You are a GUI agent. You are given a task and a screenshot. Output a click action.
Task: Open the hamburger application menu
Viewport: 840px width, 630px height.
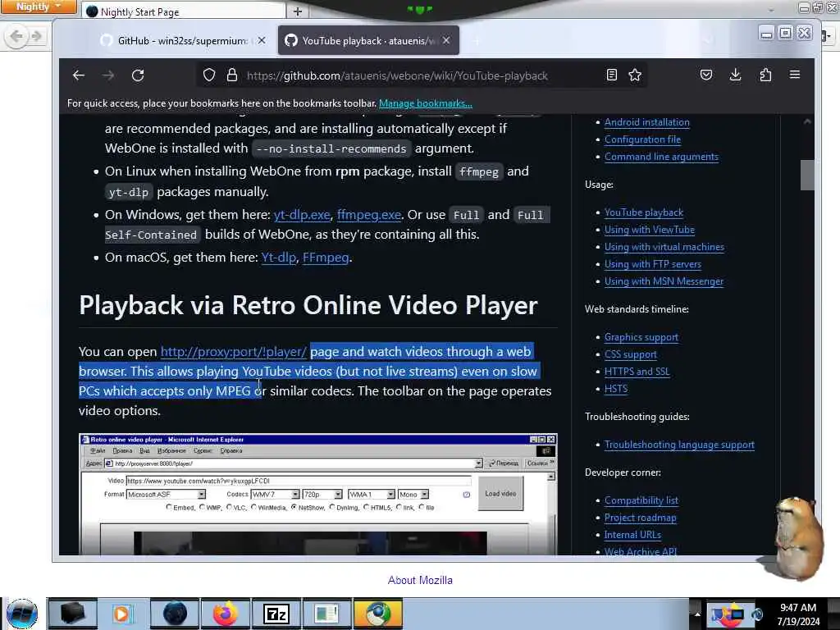click(x=795, y=75)
